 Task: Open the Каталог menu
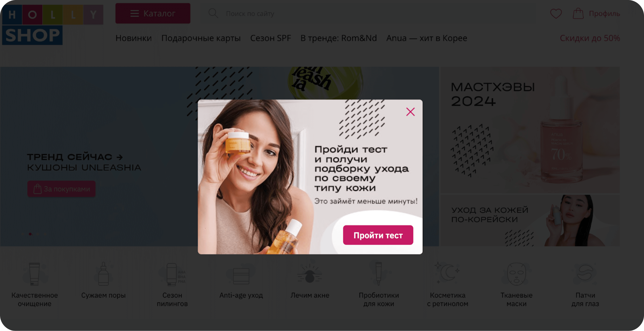153,14
